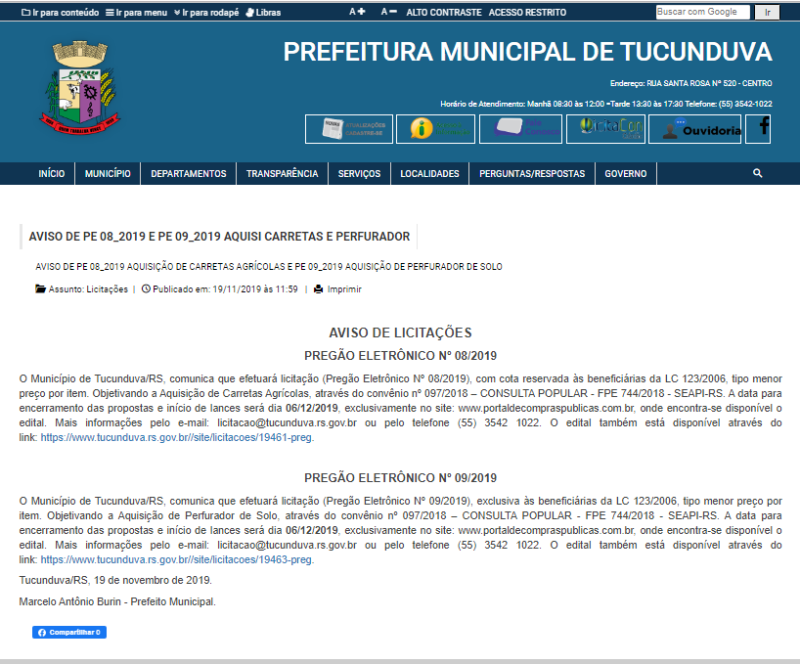Screen dimensions: 800x664
Task: Click the Compartilhar share button
Action: 68,632
